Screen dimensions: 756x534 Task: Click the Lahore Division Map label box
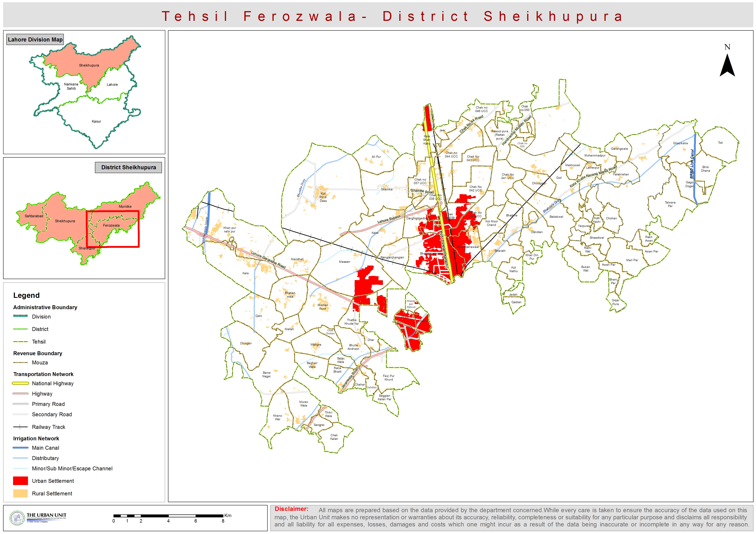(x=35, y=39)
